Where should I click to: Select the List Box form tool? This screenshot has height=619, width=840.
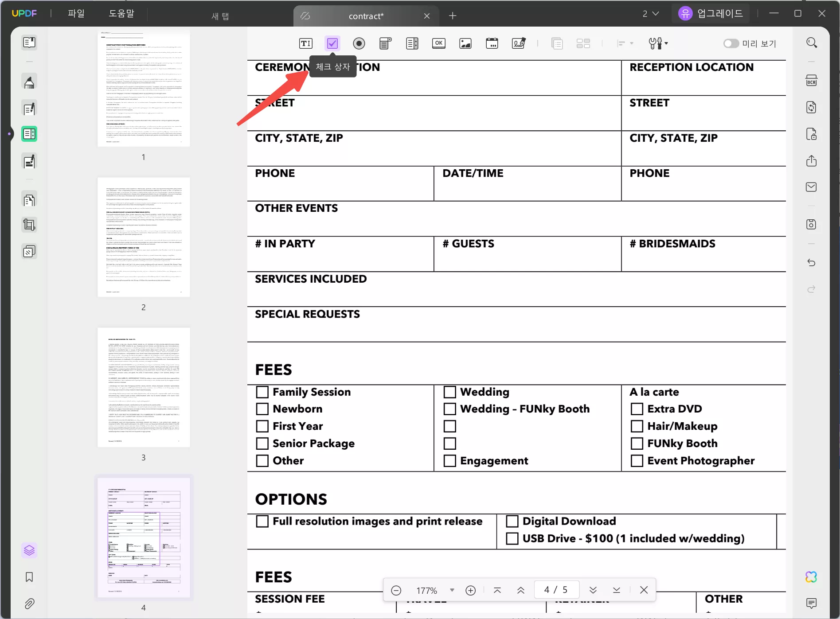(x=412, y=43)
